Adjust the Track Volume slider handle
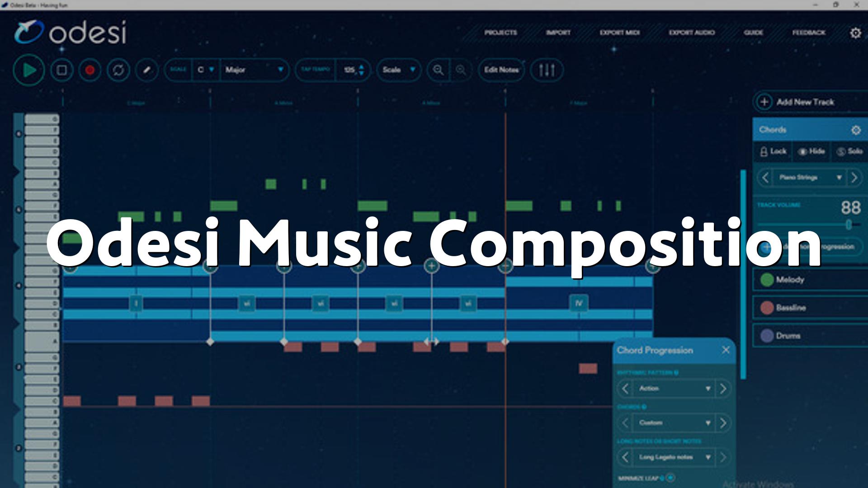This screenshot has height=488, width=868. (849, 225)
